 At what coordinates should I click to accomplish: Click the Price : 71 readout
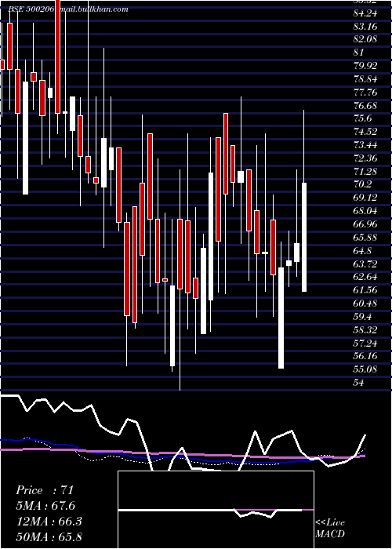coord(45,490)
